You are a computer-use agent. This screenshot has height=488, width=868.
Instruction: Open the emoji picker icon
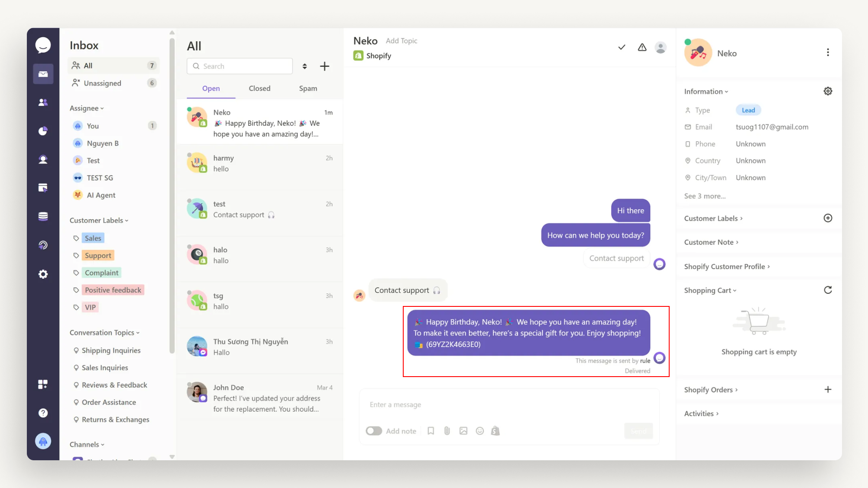[x=479, y=431]
